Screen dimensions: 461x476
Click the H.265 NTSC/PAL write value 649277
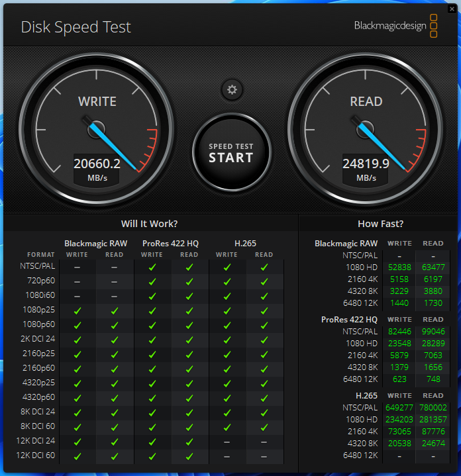[x=399, y=408]
